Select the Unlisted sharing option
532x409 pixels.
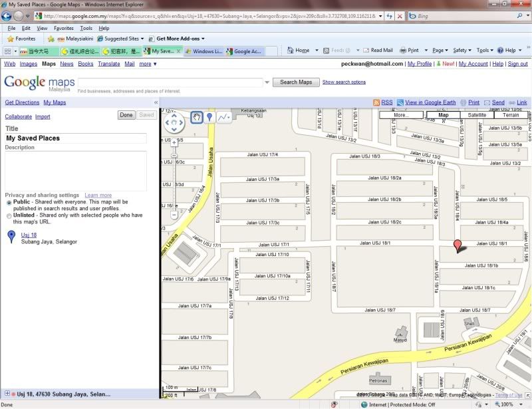click(x=9, y=215)
